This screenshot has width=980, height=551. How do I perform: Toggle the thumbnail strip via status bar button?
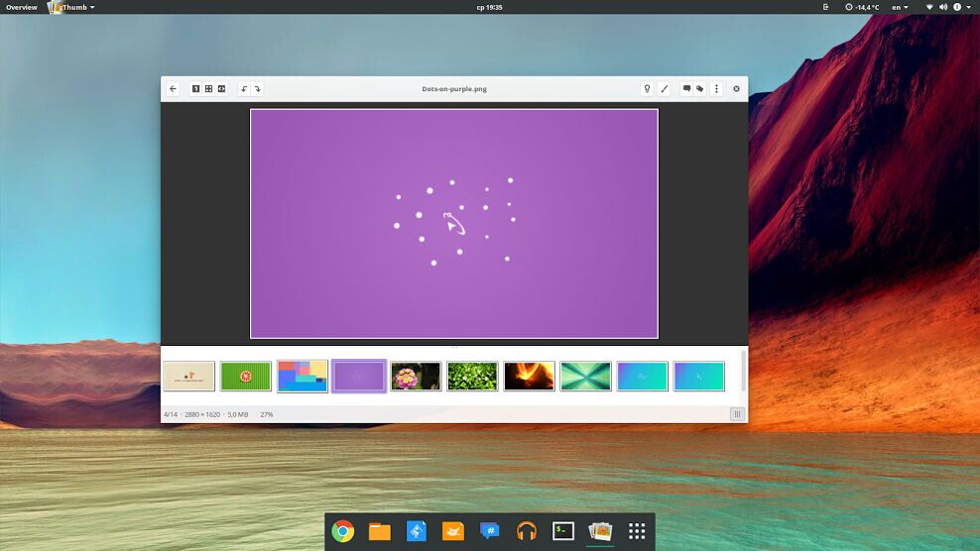click(x=737, y=414)
